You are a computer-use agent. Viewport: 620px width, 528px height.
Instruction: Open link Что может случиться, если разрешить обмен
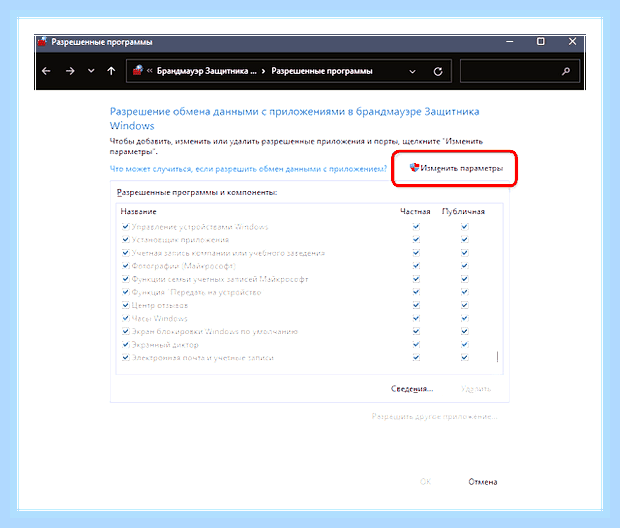point(248,169)
